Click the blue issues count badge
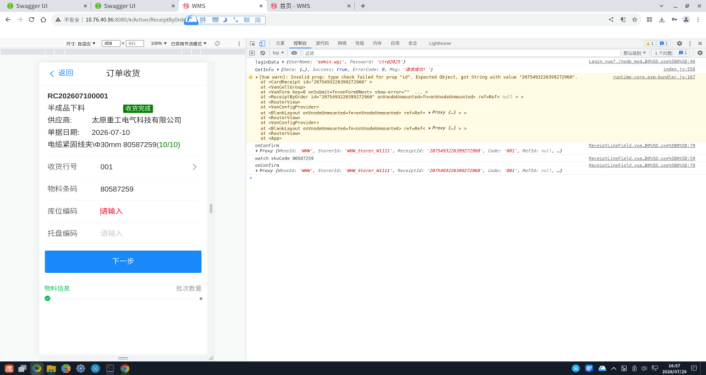The height and width of the screenshot is (375, 706). (664, 43)
